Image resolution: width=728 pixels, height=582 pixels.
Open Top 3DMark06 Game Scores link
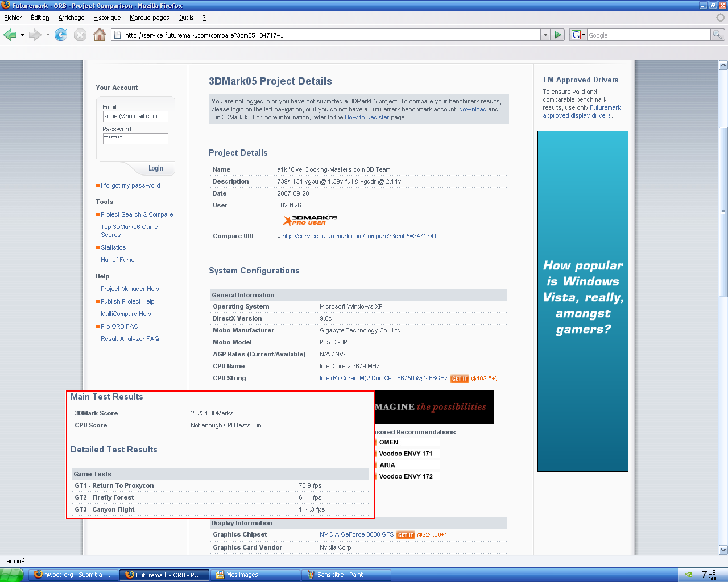click(129, 231)
